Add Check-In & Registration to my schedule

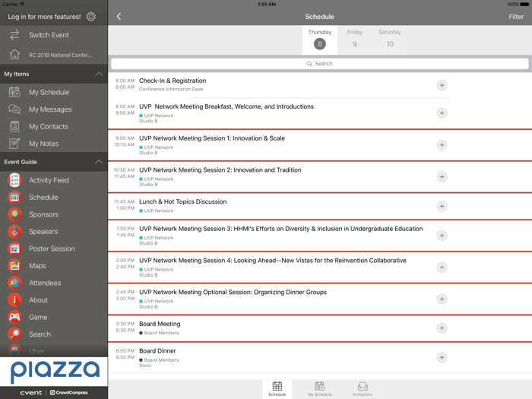pyautogui.click(x=442, y=85)
